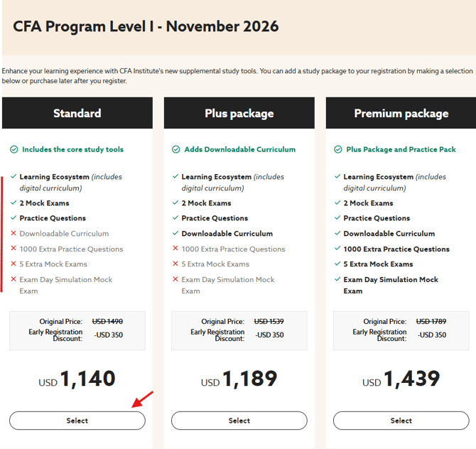Click the checkmark beside Downloadable Curriculum in Plus package
The width and height of the screenshot is (476, 449).
pos(175,234)
